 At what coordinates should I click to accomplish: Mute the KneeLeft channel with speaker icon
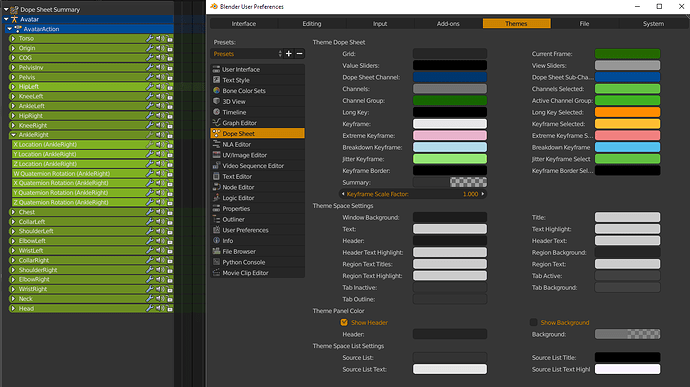[159, 96]
